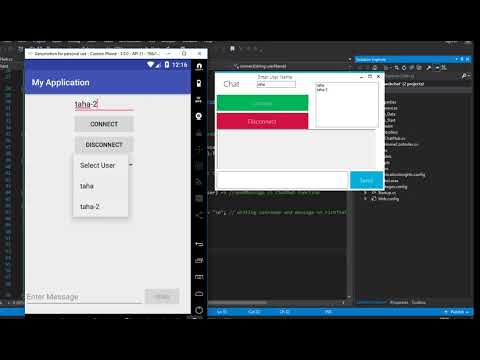Click the wrench Properties icon in Solution Explorer
Viewport: 480px width, 360px height.
pos(429,68)
